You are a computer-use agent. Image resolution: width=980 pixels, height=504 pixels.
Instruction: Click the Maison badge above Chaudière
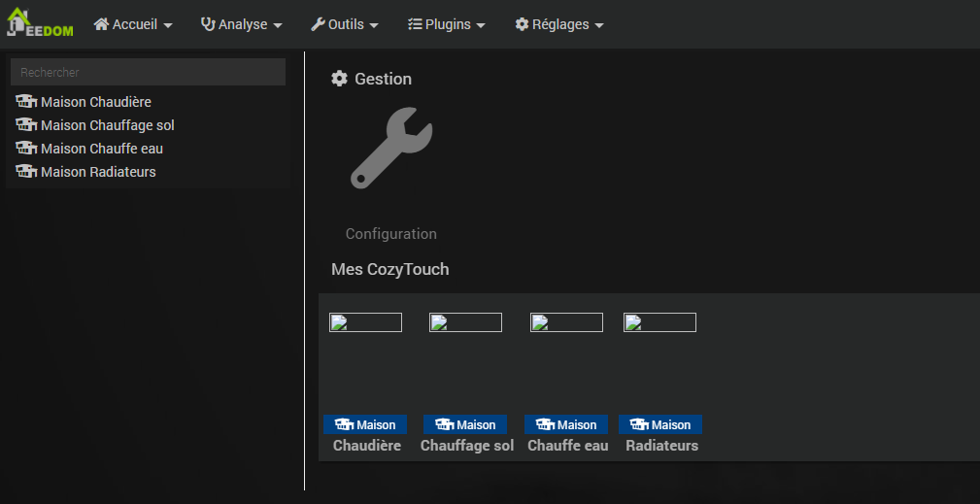365,424
